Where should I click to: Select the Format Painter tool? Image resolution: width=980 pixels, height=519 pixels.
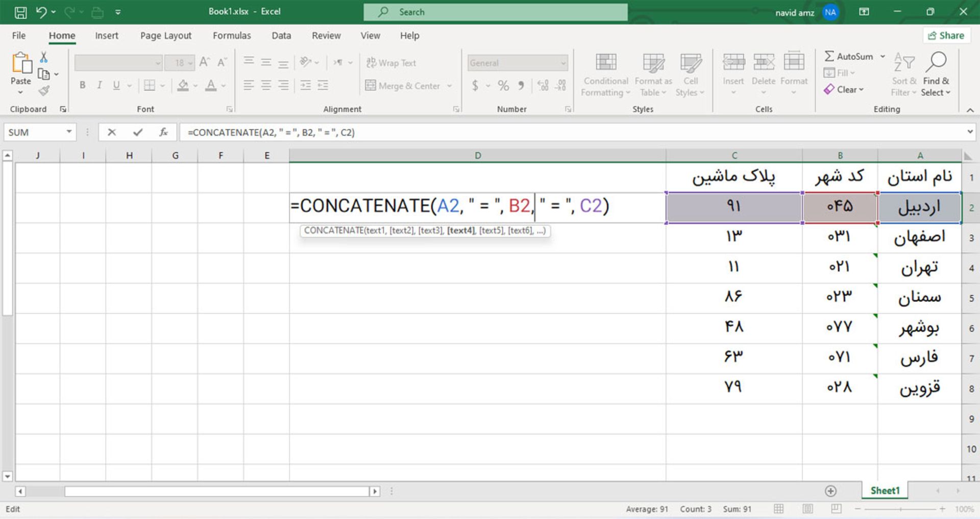45,90
